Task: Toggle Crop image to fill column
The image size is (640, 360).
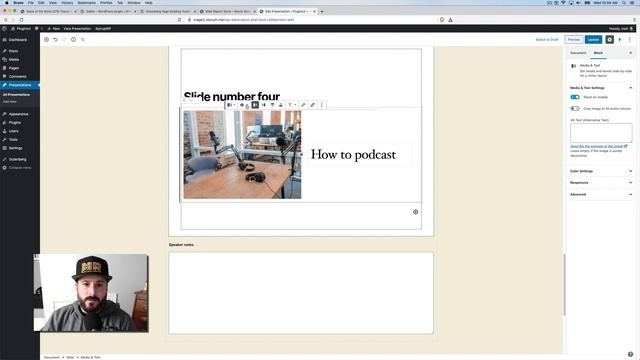Action: (x=575, y=109)
